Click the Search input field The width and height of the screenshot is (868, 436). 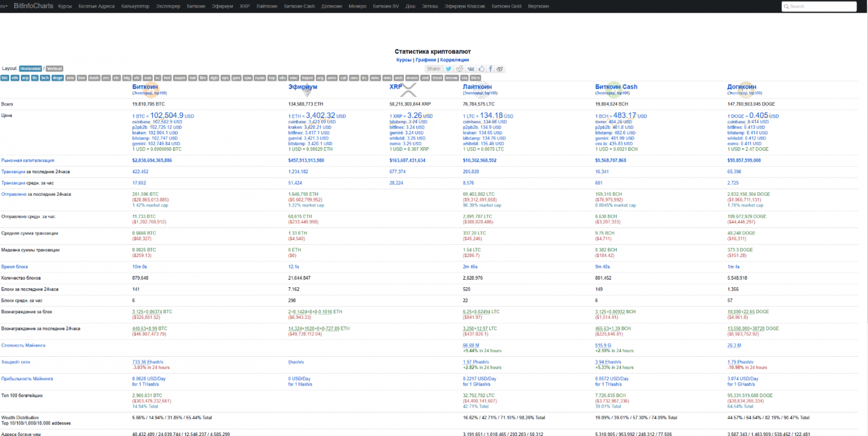coord(818,6)
